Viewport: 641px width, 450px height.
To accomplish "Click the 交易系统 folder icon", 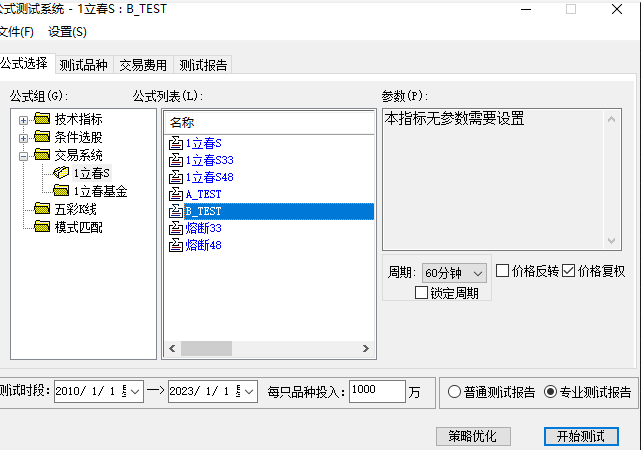I will pos(42,154).
